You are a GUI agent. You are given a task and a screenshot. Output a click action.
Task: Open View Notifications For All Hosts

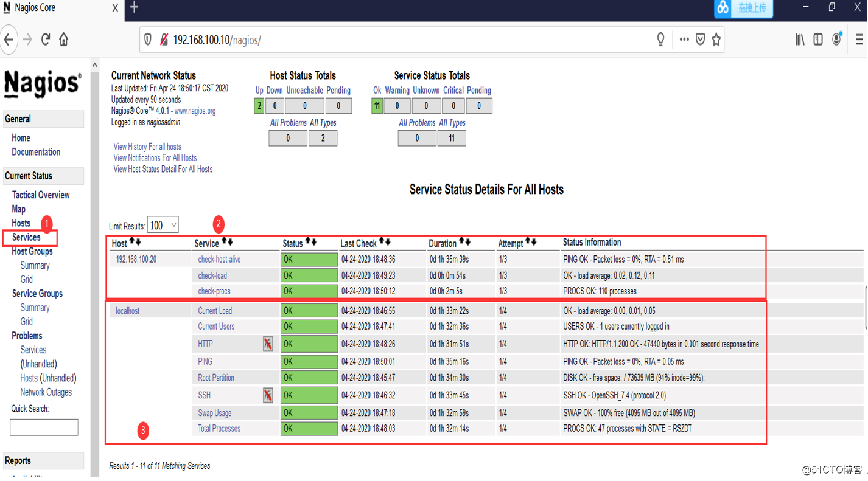pyautogui.click(x=155, y=158)
